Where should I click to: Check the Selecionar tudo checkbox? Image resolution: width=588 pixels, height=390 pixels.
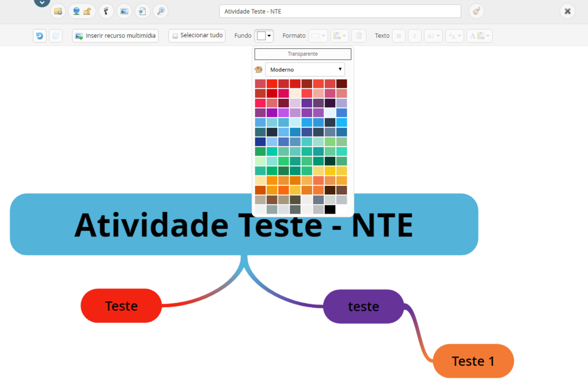tap(175, 36)
